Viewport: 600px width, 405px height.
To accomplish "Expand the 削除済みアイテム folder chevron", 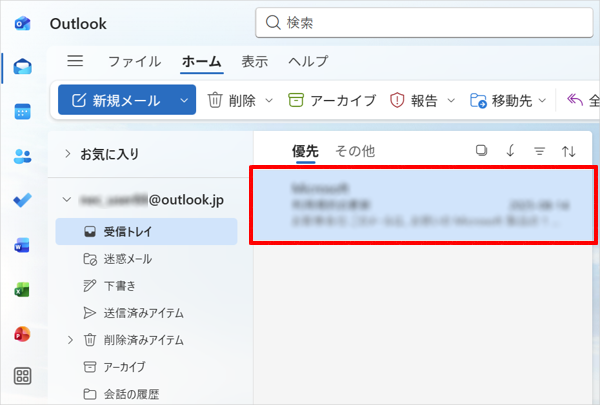I will [x=70, y=340].
